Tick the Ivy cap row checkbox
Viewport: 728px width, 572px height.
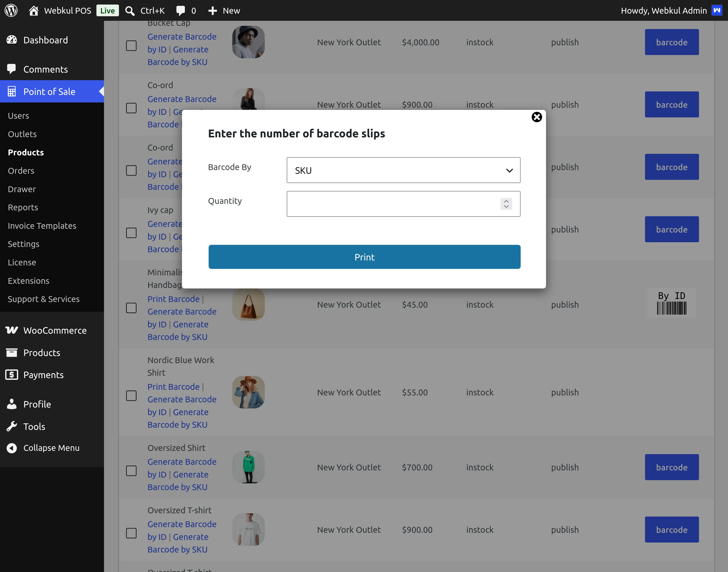[131, 233]
